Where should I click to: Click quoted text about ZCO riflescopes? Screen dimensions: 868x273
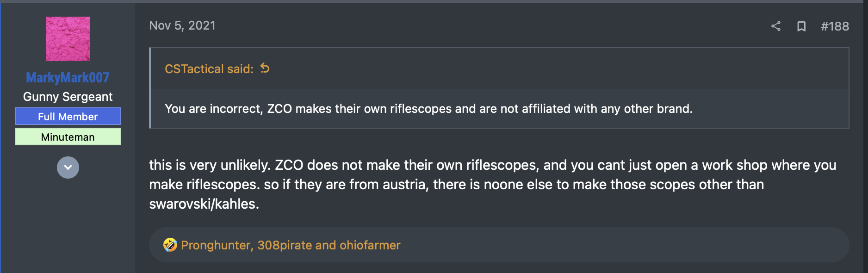[x=428, y=109]
